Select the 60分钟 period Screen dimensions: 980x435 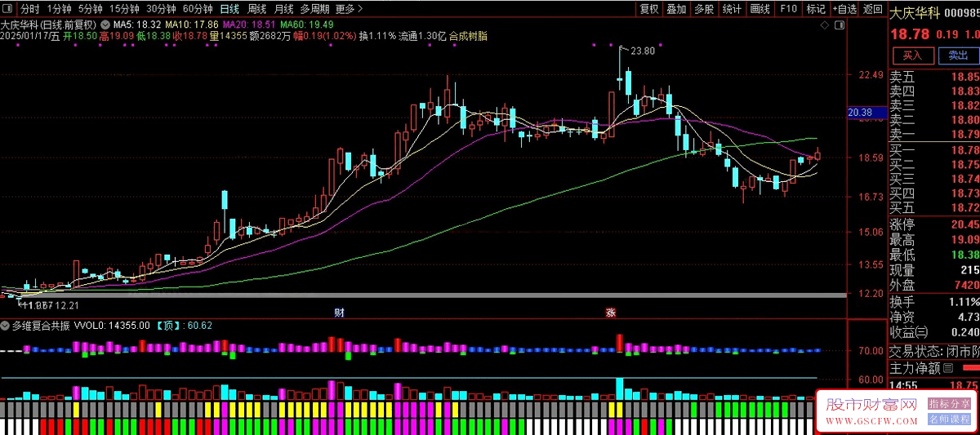pyautogui.click(x=198, y=9)
